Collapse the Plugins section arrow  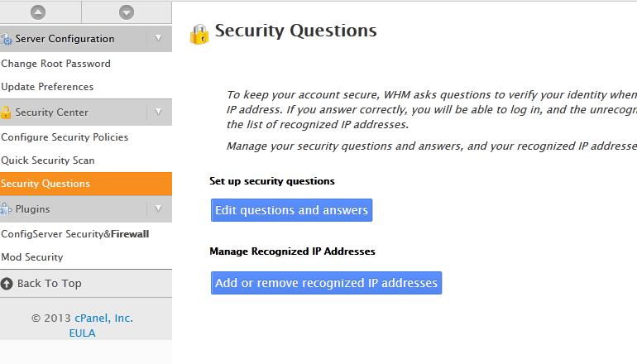[159, 209]
